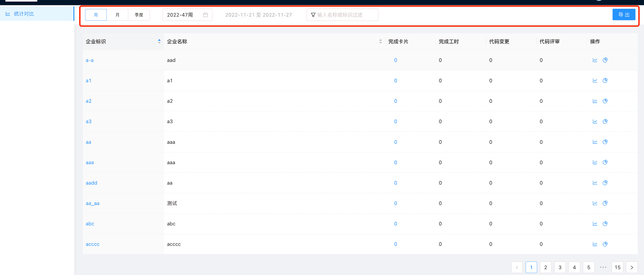The height and width of the screenshot is (275, 644).
Task: Open the aaa enterprise link
Action: pyautogui.click(x=90, y=163)
